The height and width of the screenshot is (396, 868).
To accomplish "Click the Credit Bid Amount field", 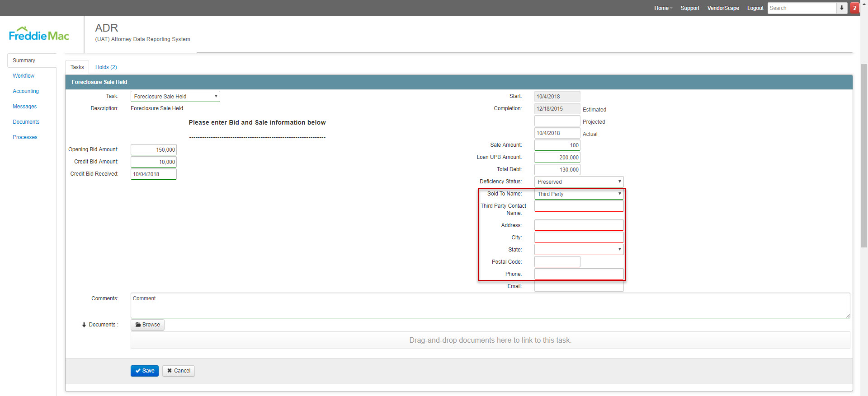I will 154,162.
